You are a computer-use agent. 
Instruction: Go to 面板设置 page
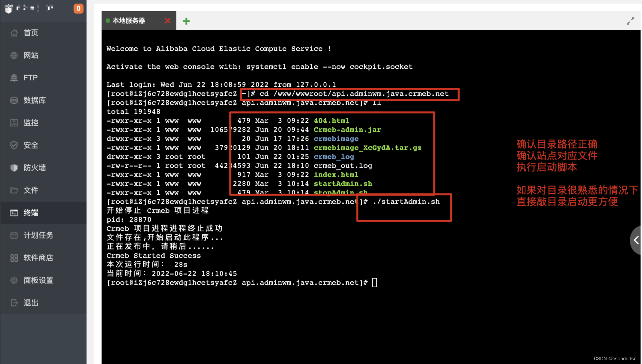pos(43,280)
